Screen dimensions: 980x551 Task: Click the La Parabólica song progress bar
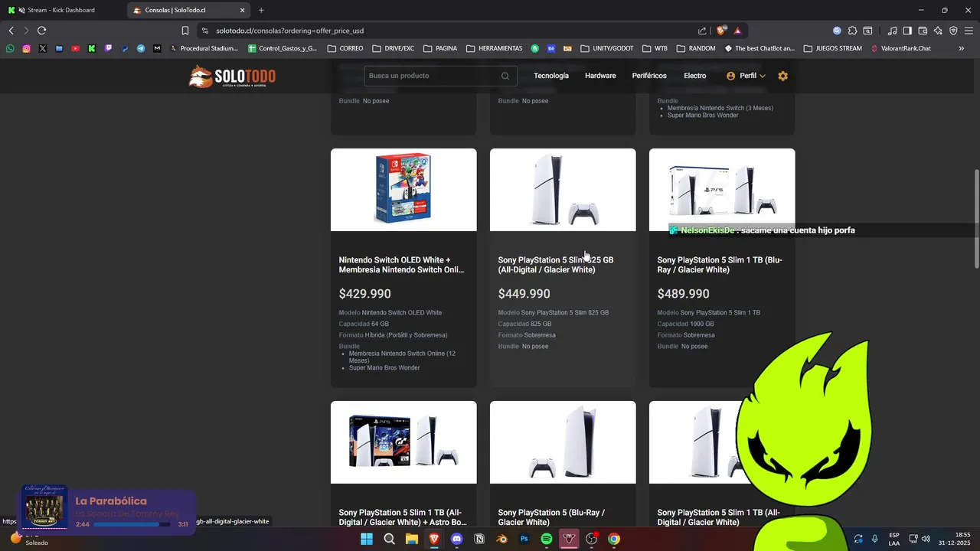click(x=132, y=524)
